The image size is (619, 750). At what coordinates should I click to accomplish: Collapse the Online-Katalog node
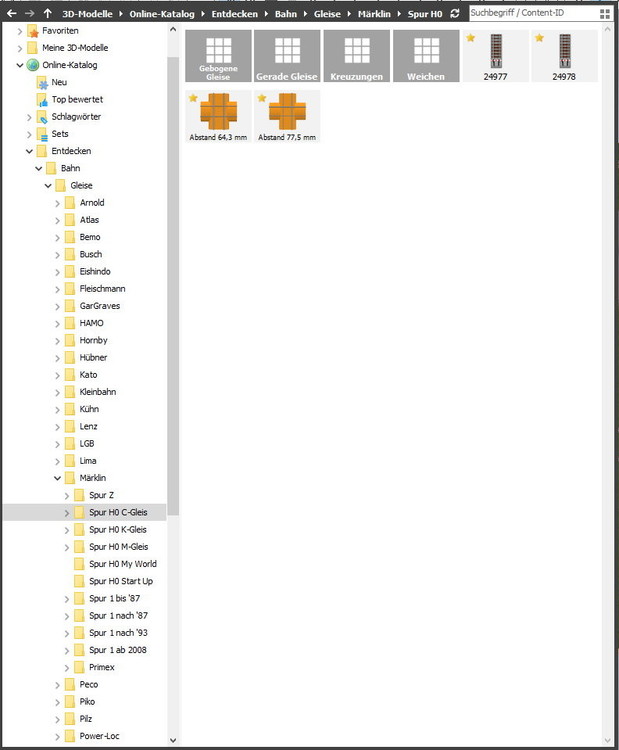coord(20,65)
